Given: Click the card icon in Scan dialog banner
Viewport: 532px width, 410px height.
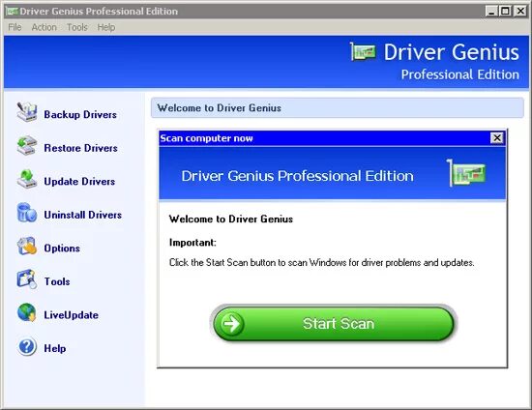Looking at the screenshot, I should click(x=466, y=173).
